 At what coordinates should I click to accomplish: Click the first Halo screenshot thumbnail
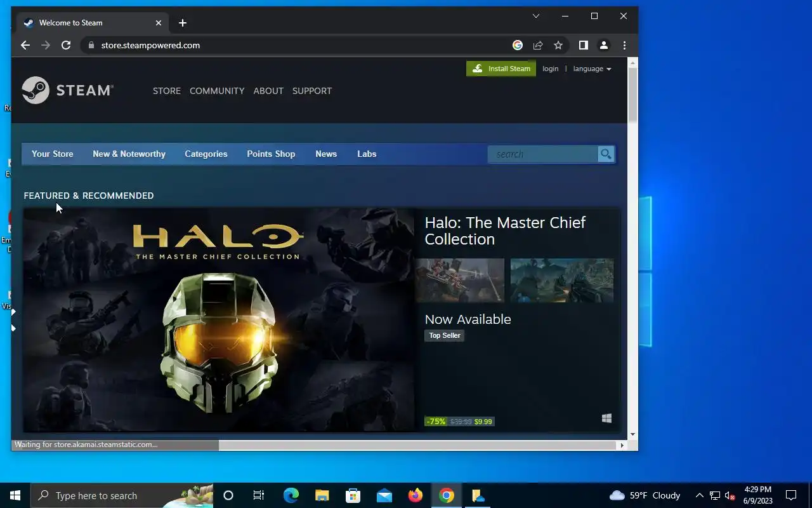[x=460, y=280]
